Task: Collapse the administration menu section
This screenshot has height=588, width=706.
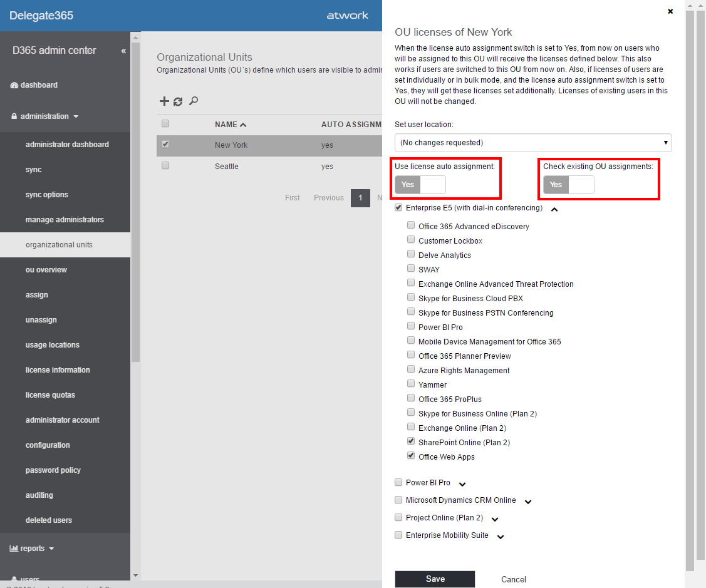Action: [x=44, y=116]
